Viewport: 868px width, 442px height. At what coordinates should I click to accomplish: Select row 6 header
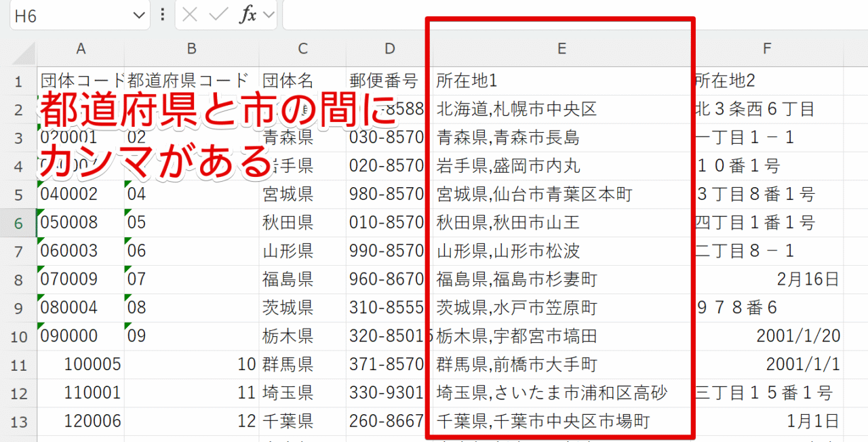18,222
